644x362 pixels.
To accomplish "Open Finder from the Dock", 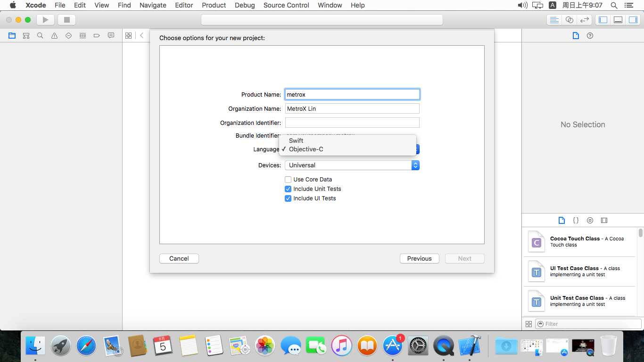I will point(35,346).
